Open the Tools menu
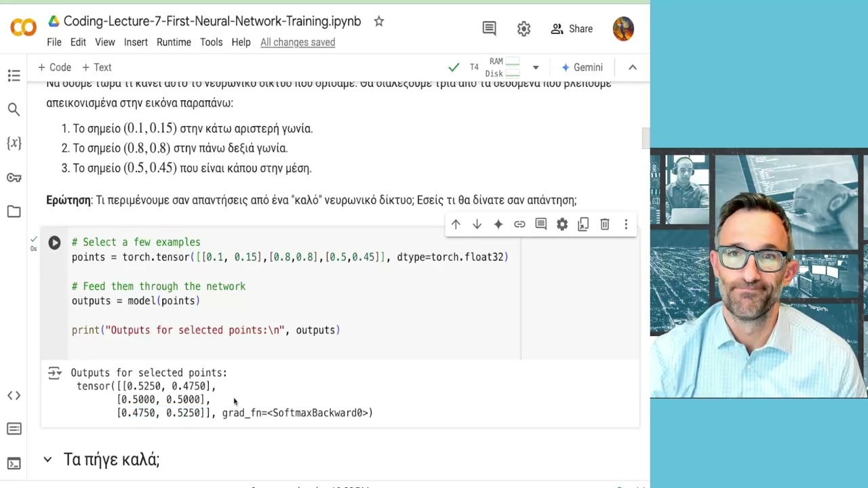The height and width of the screenshot is (488, 868). [211, 42]
